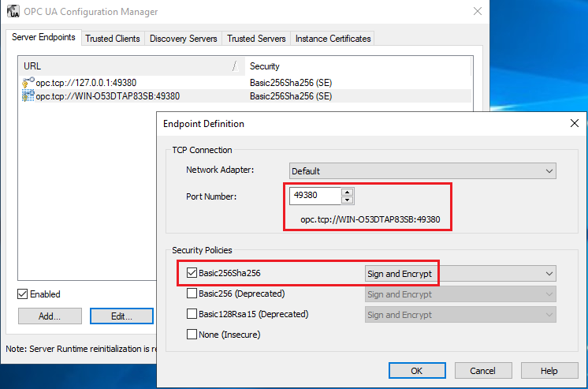Enable the Basic128Rsa15 (Deprecated) checkbox
Screen dimensions: 588x389
[192, 314]
